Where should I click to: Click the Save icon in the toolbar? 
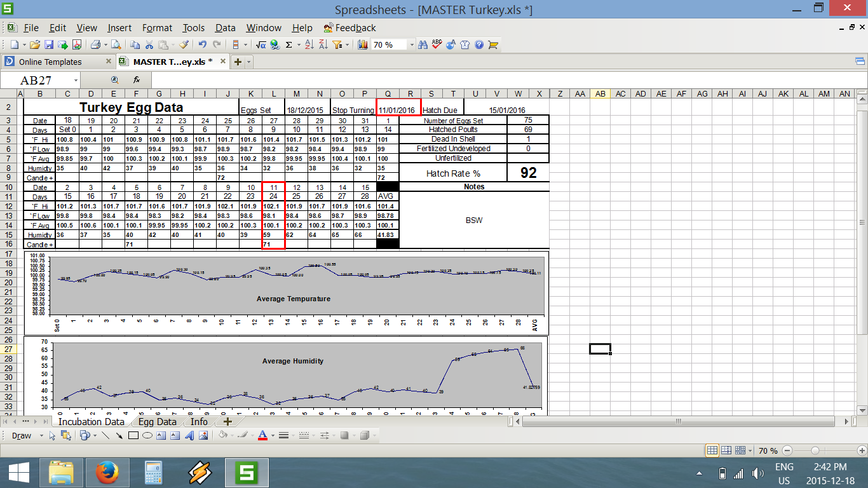coord(49,44)
